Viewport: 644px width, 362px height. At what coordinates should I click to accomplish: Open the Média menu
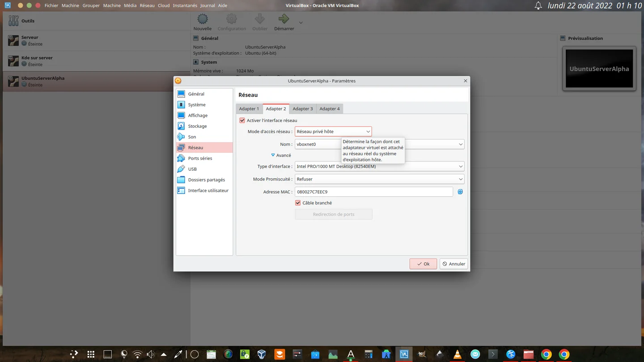coord(130,6)
